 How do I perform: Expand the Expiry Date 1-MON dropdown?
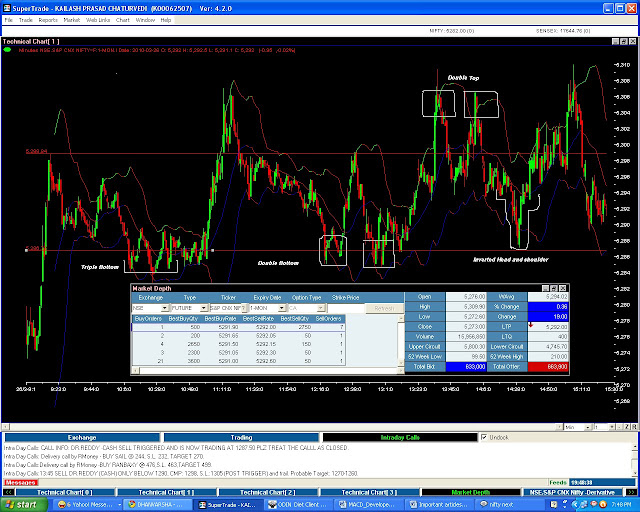282,308
